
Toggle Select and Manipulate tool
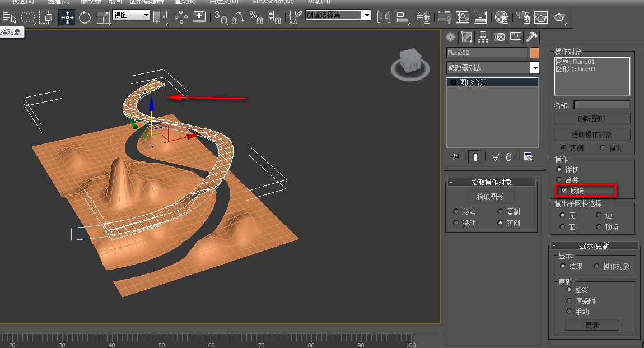181,17
